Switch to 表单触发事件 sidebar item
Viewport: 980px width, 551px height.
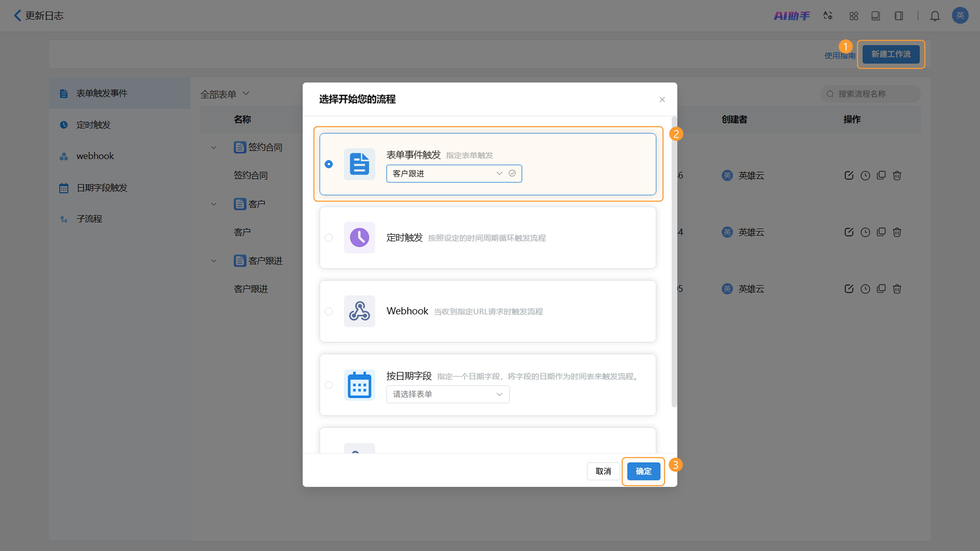coord(119,93)
